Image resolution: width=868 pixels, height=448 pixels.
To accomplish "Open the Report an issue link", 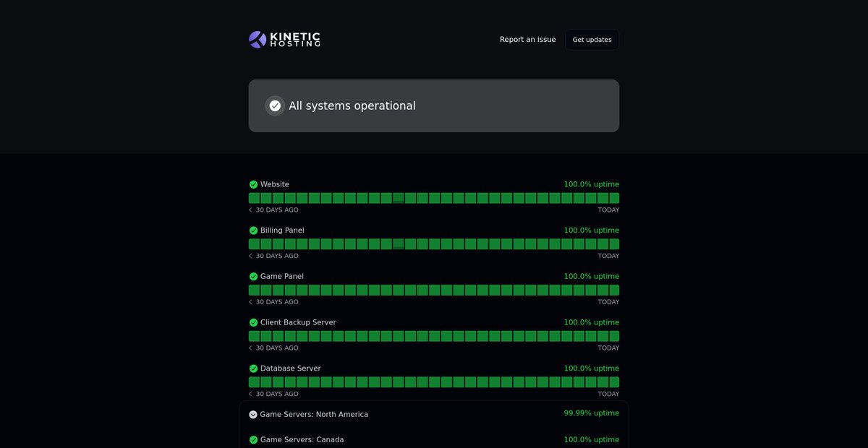I will click(x=528, y=40).
